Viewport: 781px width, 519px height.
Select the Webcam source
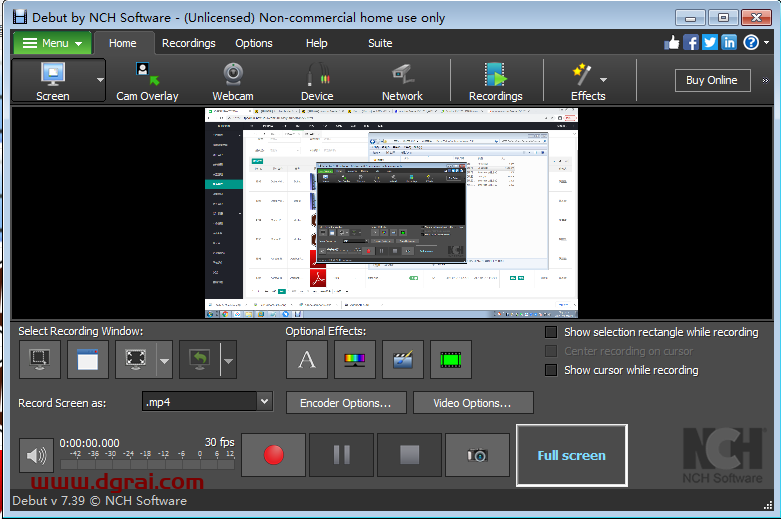(x=233, y=81)
